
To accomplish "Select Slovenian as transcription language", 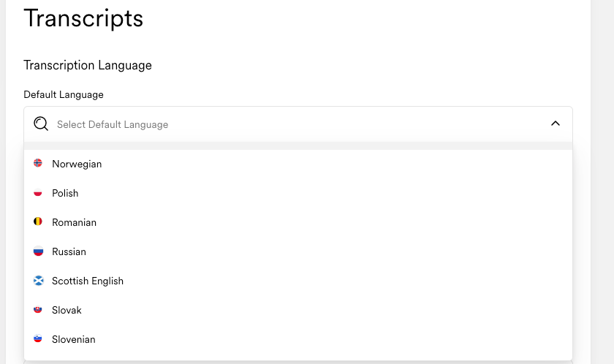I will 298,339.
